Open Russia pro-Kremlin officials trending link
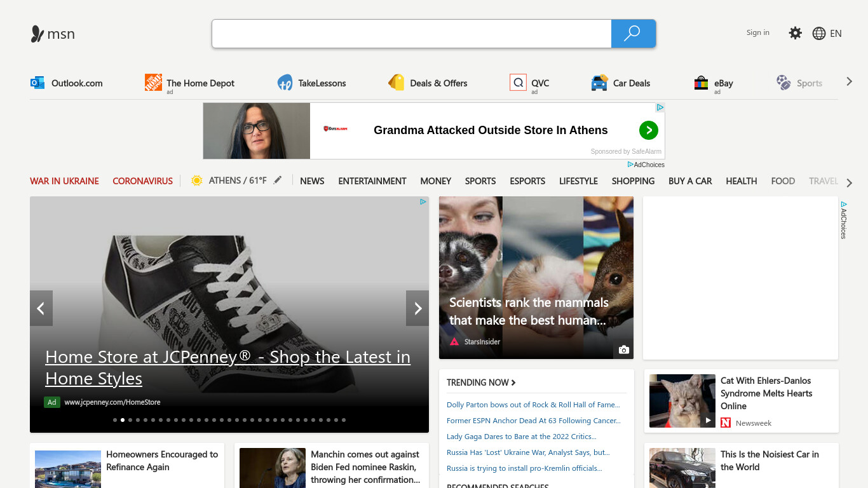The image size is (868, 488). coord(524,468)
